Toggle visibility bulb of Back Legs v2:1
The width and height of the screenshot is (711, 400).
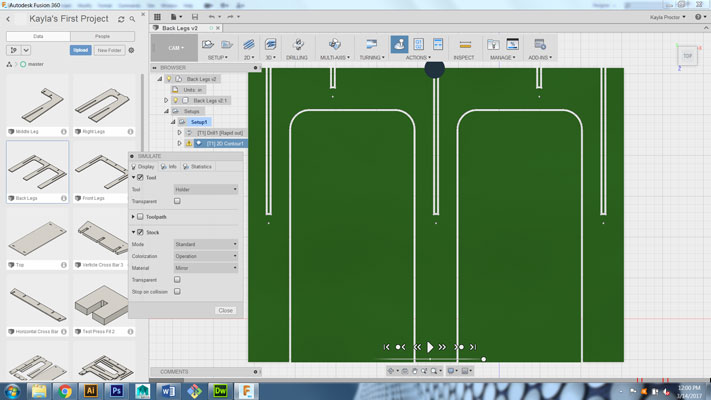176,100
